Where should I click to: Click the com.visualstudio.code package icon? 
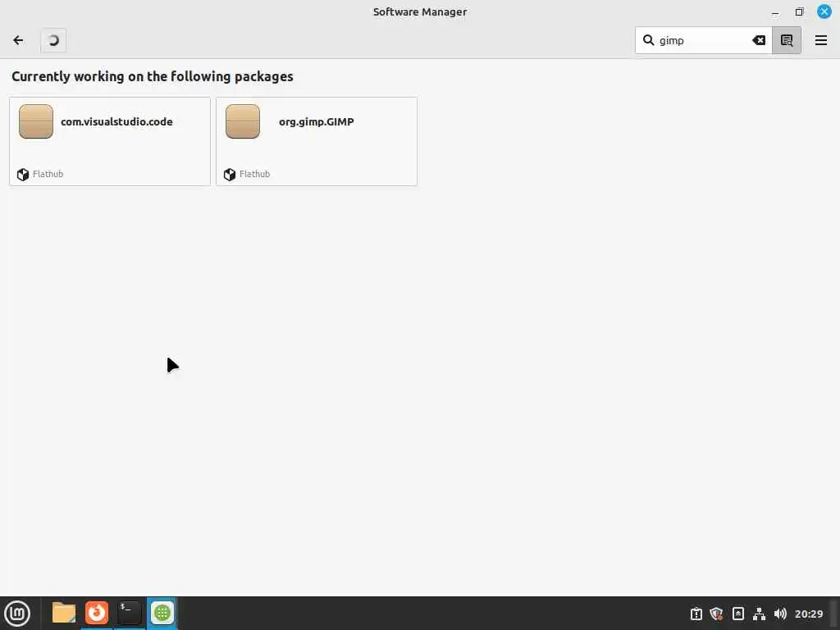point(36,121)
